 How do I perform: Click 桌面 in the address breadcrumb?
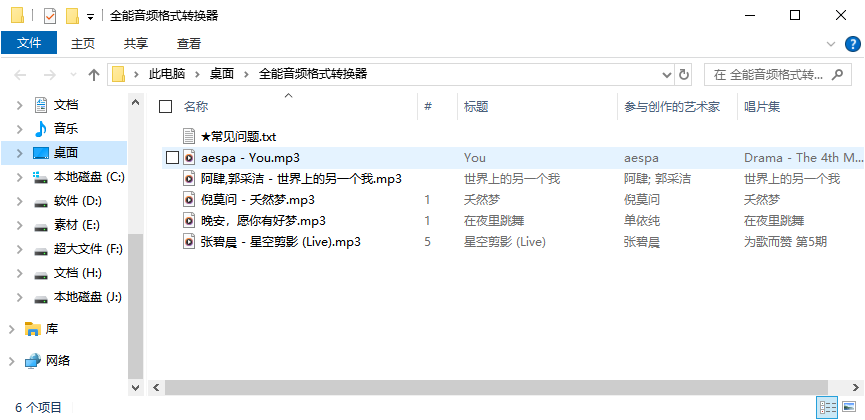coord(222,74)
